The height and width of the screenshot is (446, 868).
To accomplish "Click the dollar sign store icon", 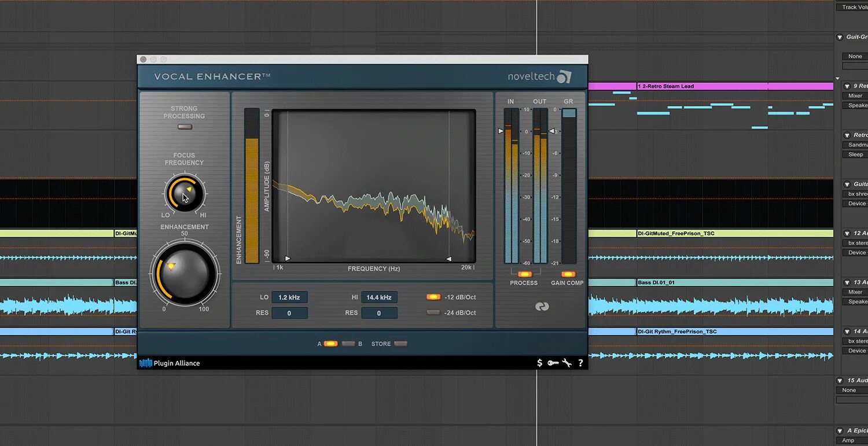I will (540, 363).
